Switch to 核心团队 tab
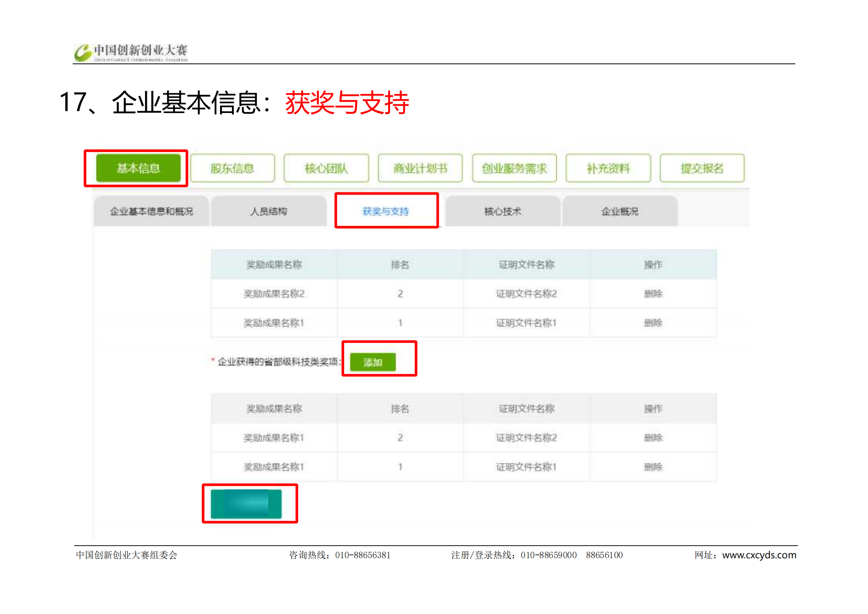 pyautogui.click(x=326, y=168)
